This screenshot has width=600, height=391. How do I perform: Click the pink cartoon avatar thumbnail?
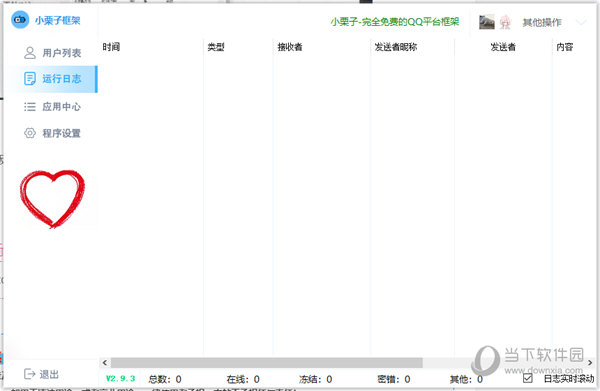coord(505,22)
